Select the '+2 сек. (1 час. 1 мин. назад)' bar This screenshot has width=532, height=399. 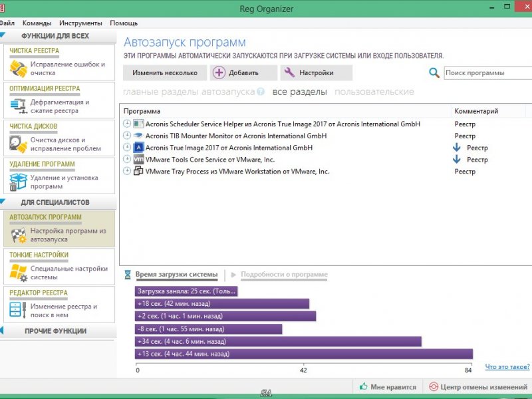[x=225, y=317]
